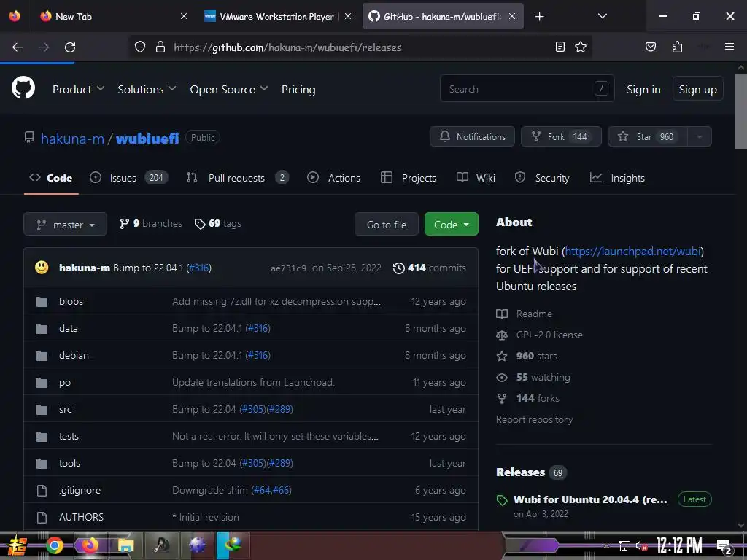Open the Security tab
This screenshot has height=560, width=747.
(x=542, y=178)
